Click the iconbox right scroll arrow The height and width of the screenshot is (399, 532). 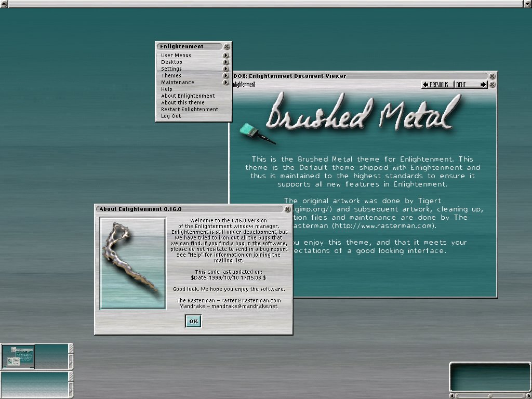click(x=528, y=396)
